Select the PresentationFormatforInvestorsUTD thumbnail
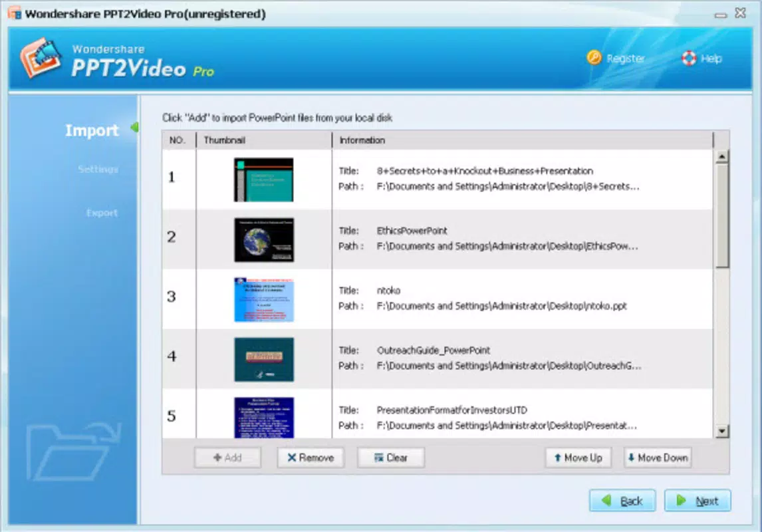Screen dimensions: 762x532 (264, 418)
